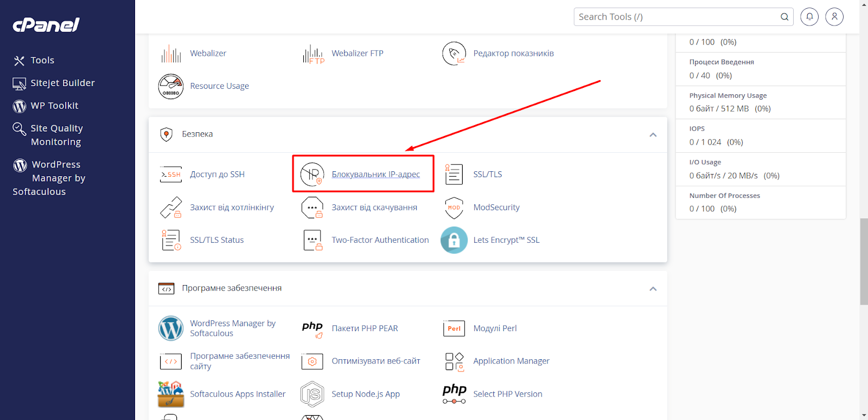Open Site Quality Monitoring menu item

point(56,135)
